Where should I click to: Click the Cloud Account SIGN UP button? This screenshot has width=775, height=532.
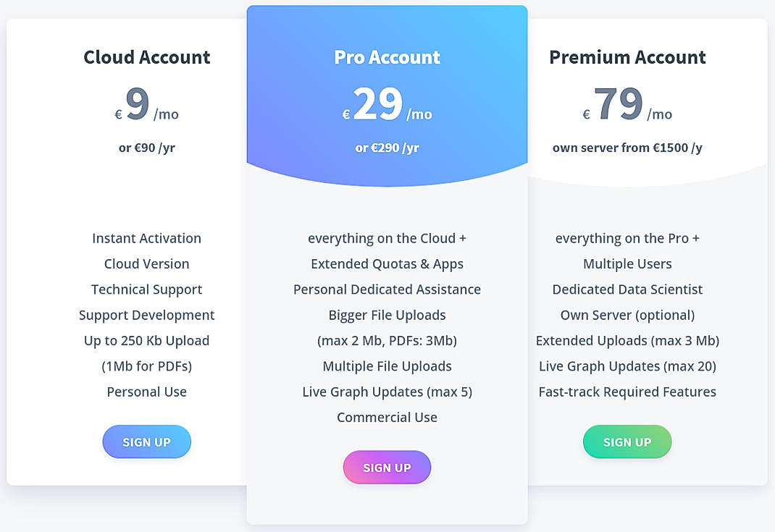point(146,442)
